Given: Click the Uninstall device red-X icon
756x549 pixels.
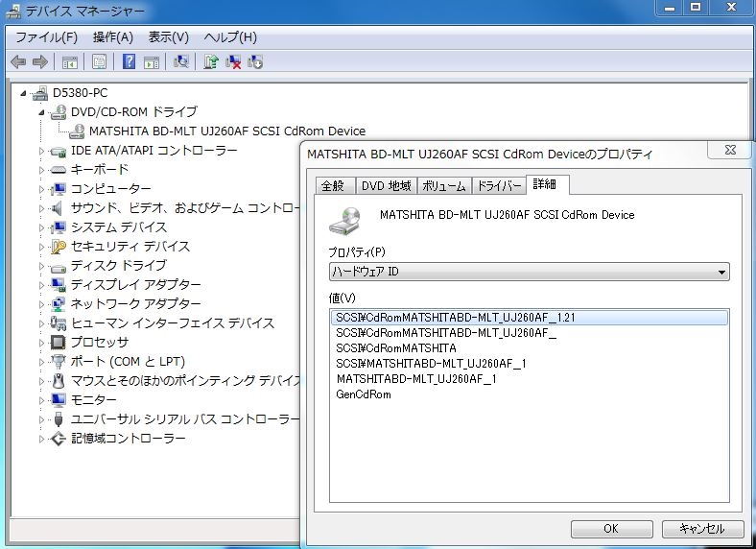Looking at the screenshot, I should [x=233, y=61].
